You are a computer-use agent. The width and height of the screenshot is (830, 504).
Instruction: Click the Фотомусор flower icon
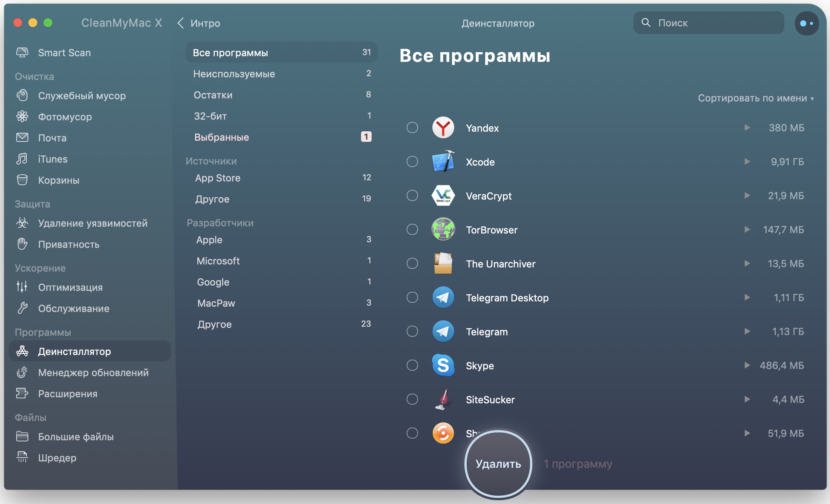22,117
